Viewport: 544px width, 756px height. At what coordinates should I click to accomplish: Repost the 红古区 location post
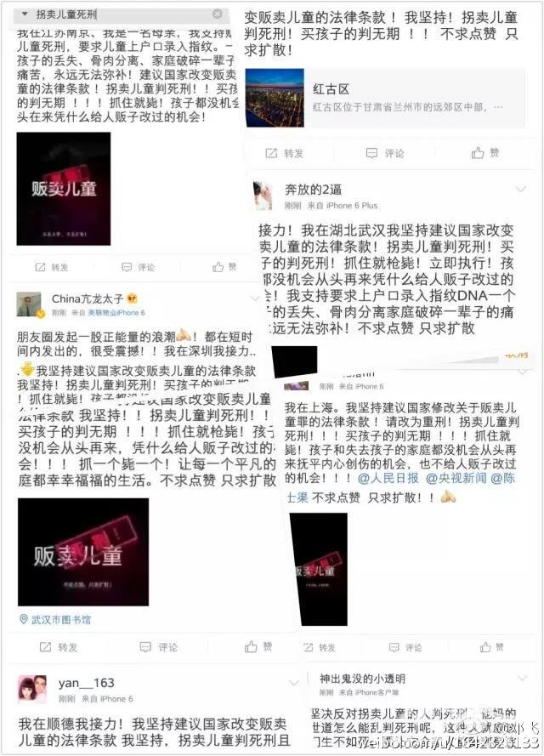(284, 153)
